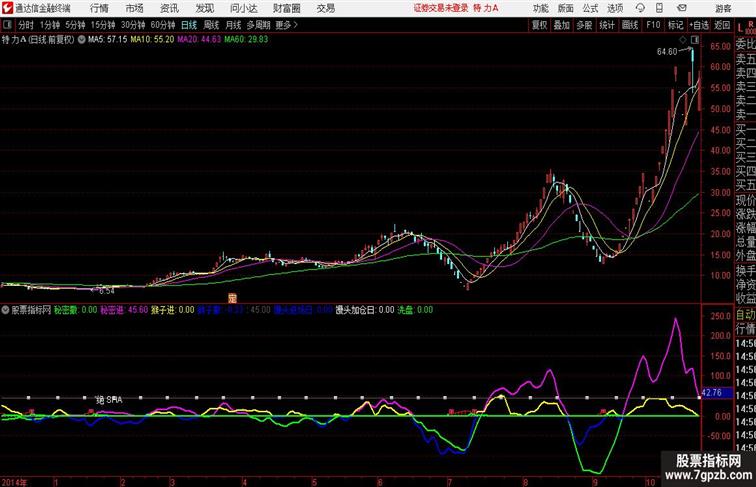Open the 发现 menu
The width and height of the screenshot is (756, 487).
(x=204, y=8)
